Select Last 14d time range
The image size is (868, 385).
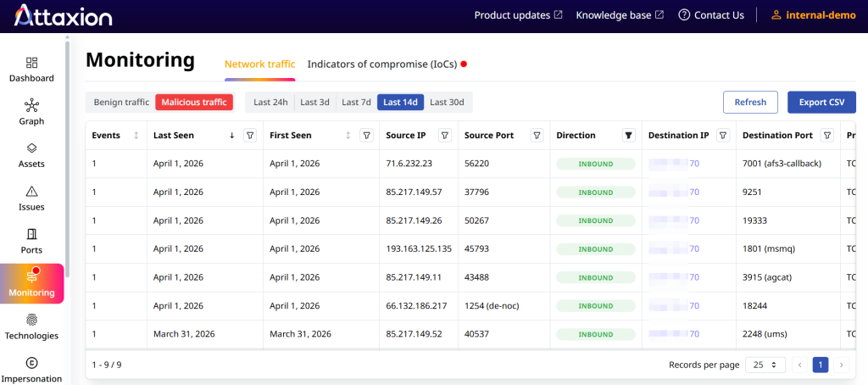coord(401,102)
